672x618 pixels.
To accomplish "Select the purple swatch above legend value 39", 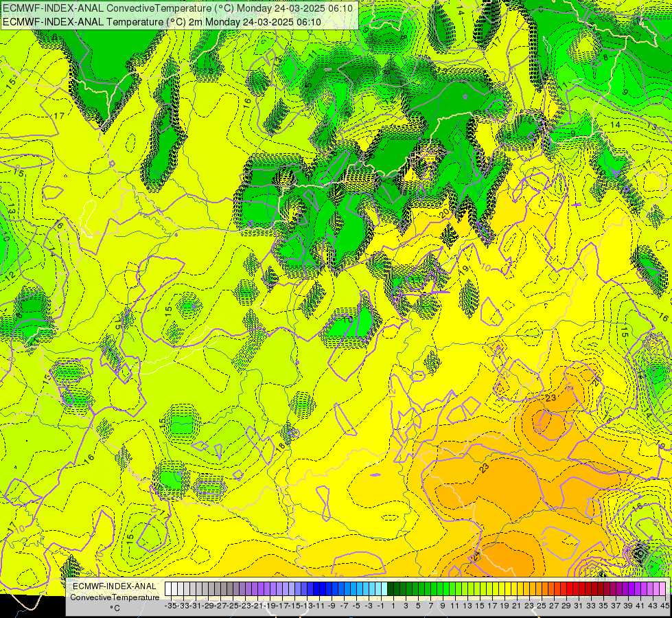I will pos(625,589).
